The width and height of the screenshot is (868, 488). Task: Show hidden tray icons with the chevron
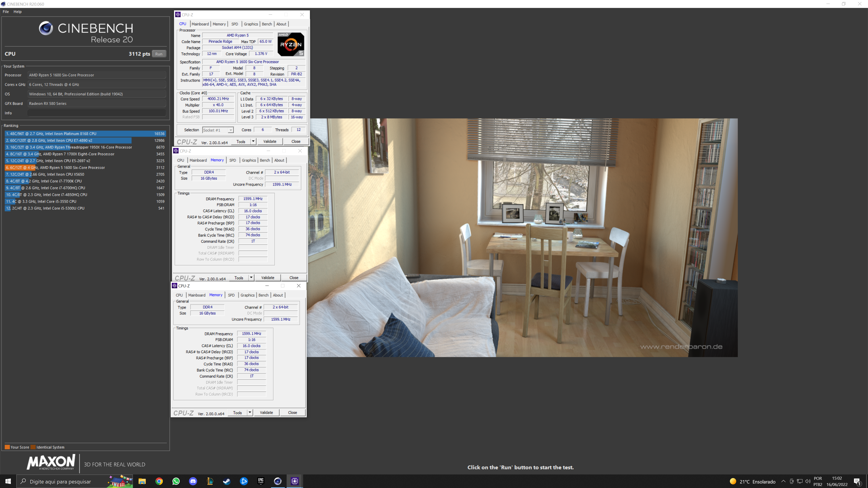(783, 481)
